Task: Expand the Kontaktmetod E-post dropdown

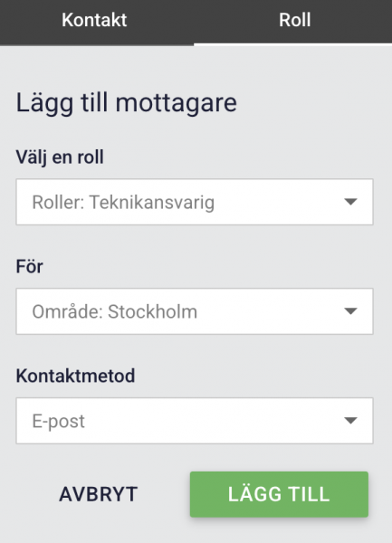Action: pos(195,421)
